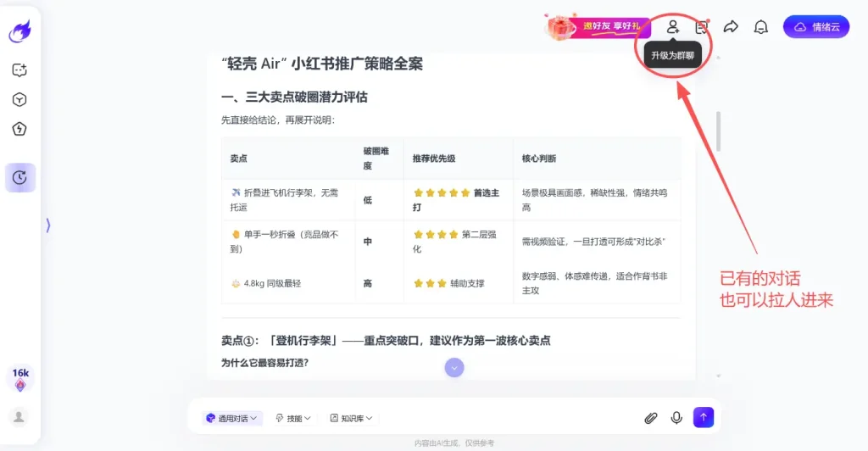Image resolution: width=868 pixels, height=451 pixels.
Task: Open the notes icon with red dot
Action: click(701, 27)
